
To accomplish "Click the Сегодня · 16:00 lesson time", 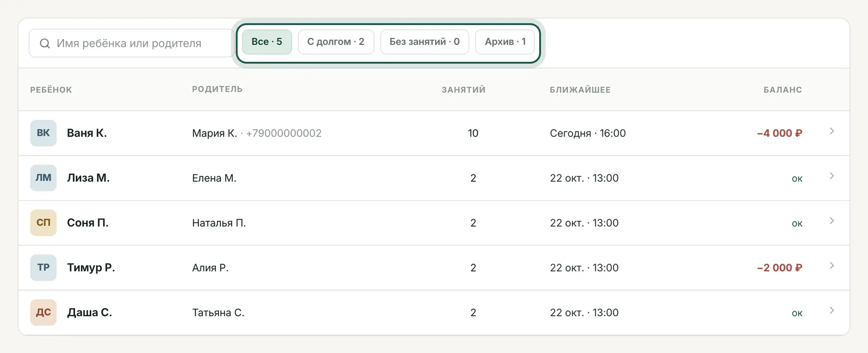I will [588, 133].
